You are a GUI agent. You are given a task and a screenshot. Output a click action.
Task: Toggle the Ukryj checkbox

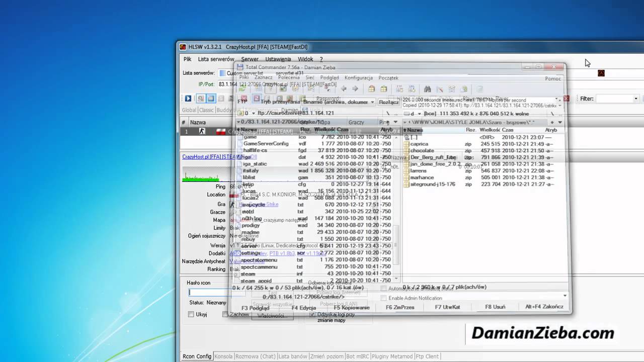coord(191,314)
